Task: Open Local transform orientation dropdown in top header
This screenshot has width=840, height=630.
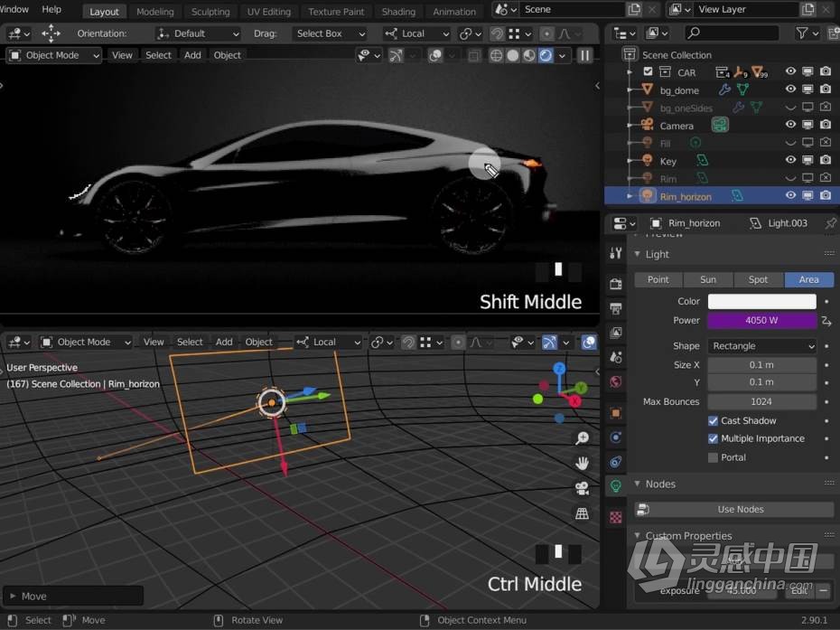Action: pos(416,33)
